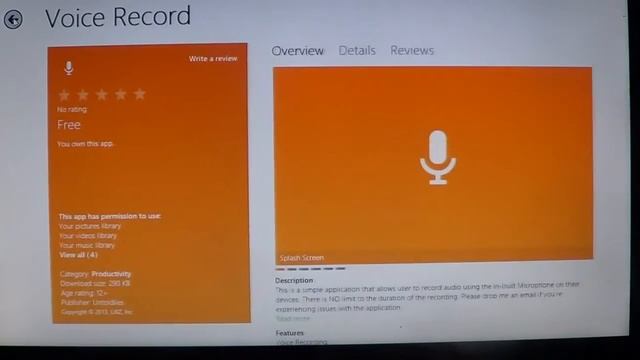Click the 'Your videos library' permission
Screen dimensions: 640x360
tap(88, 236)
